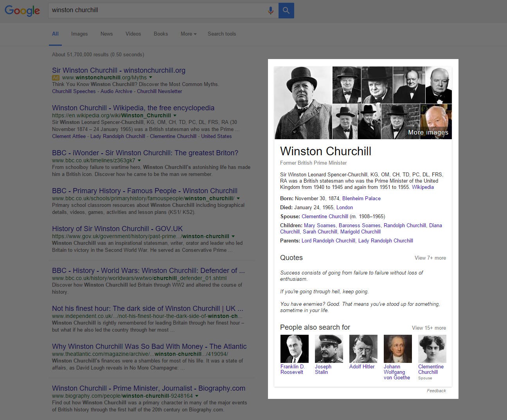Open the Wikipedia Winston Churchill result

coord(133,108)
